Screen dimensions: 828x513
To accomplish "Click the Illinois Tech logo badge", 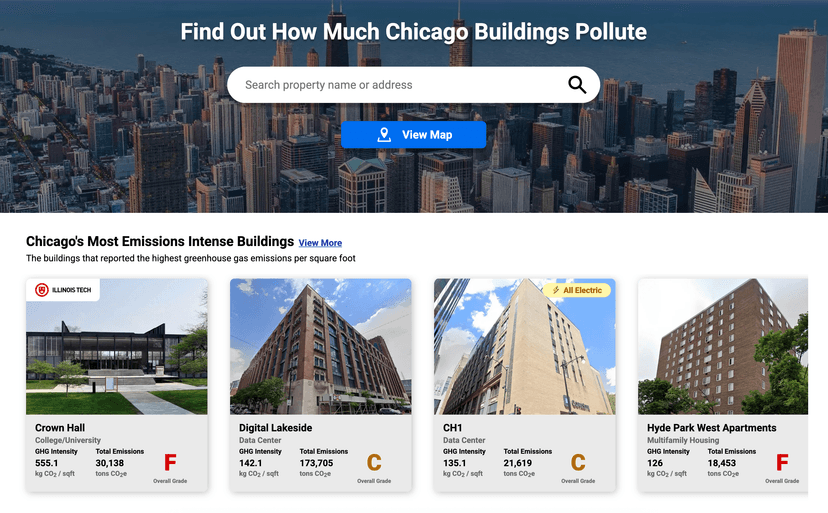I will pyautogui.click(x=63, y=290).
